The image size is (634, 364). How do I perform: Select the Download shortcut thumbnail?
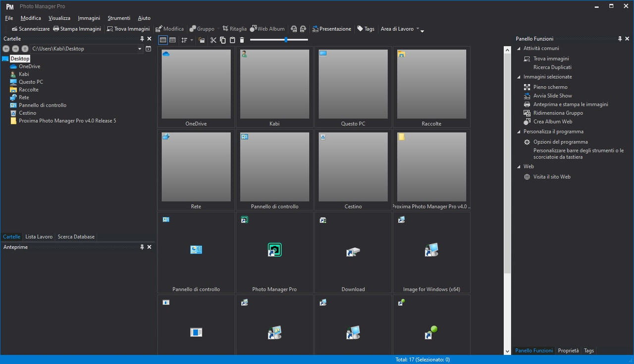[353, 253]
